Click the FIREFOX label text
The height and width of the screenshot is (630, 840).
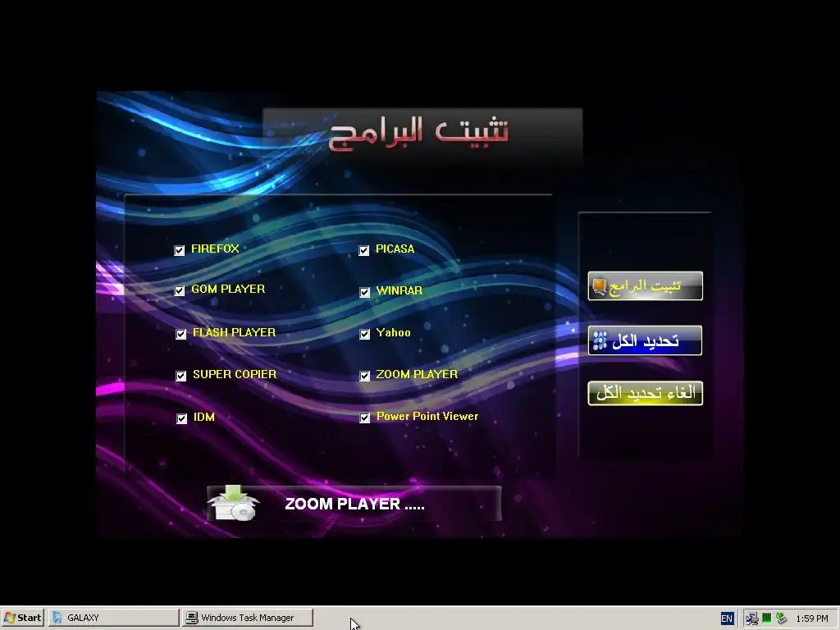coord(215,249)
